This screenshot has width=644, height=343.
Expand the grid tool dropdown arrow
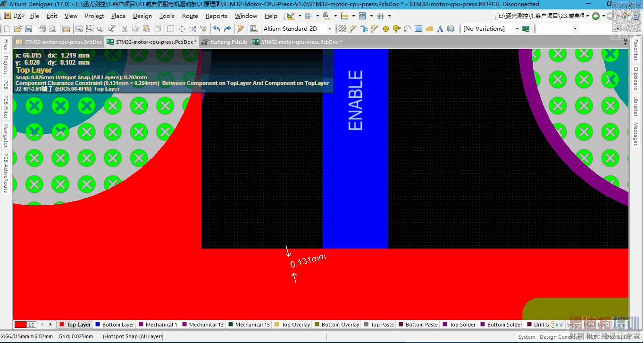click(389, 16)
